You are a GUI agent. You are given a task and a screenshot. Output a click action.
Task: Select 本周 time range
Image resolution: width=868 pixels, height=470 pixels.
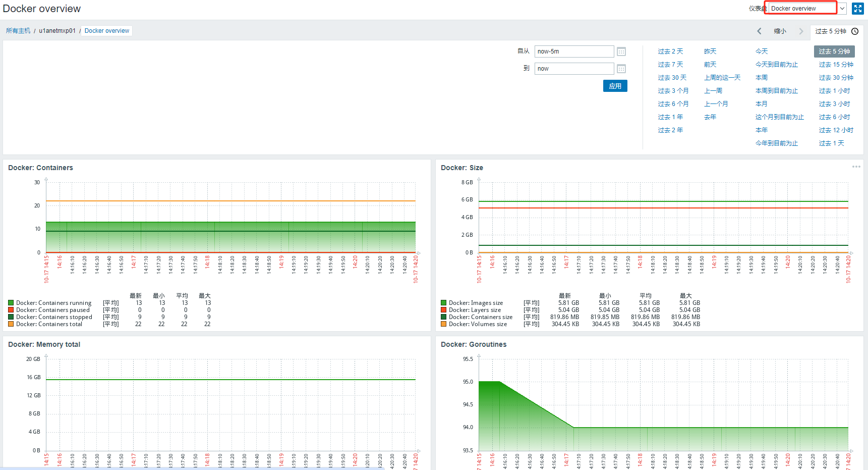(762, 78)
